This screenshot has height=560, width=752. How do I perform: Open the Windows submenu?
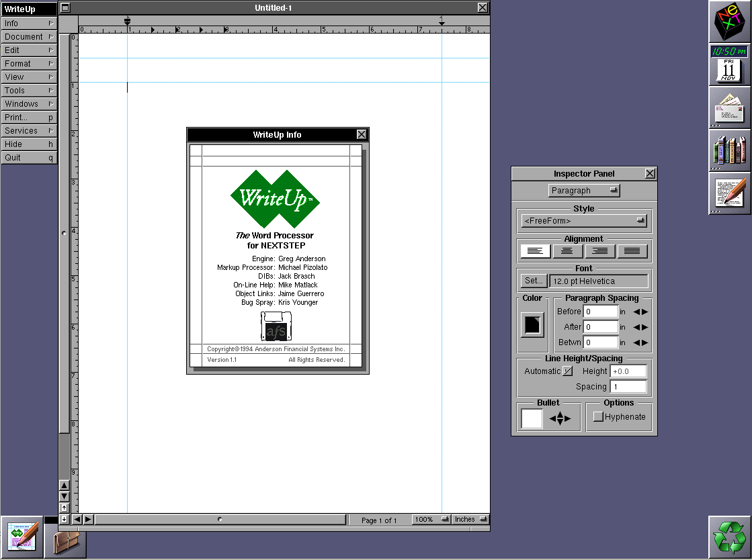pyautogui.click(x=29, y=103)
